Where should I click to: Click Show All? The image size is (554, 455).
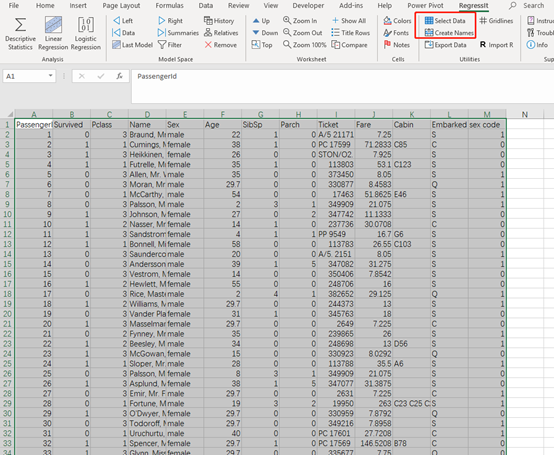pyautogui.click(x=349, y=21)
